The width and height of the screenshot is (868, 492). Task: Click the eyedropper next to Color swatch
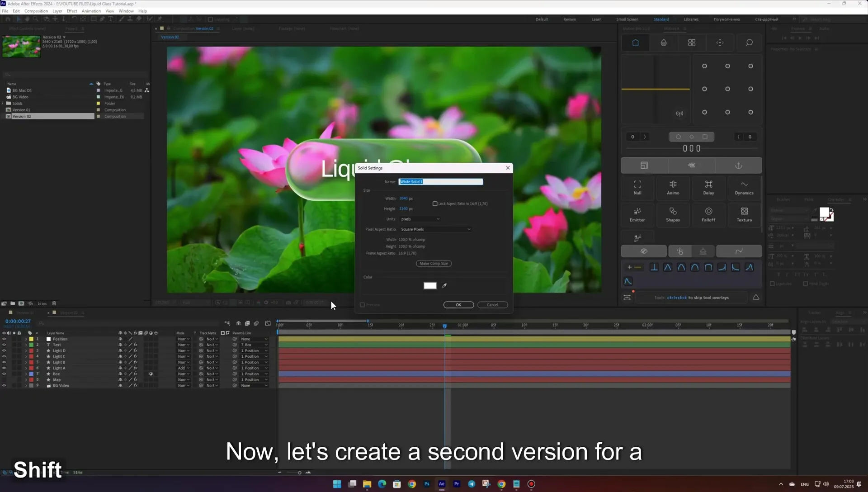tap(444, 285)
